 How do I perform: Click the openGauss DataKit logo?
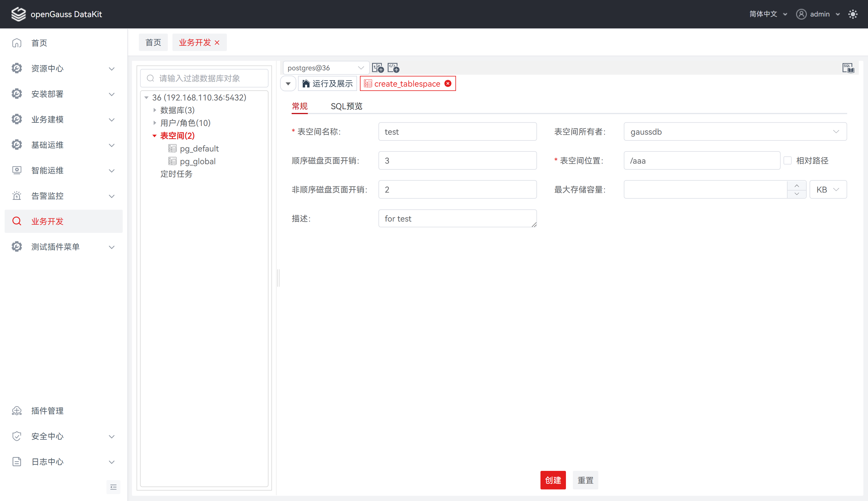pos(19,14)
